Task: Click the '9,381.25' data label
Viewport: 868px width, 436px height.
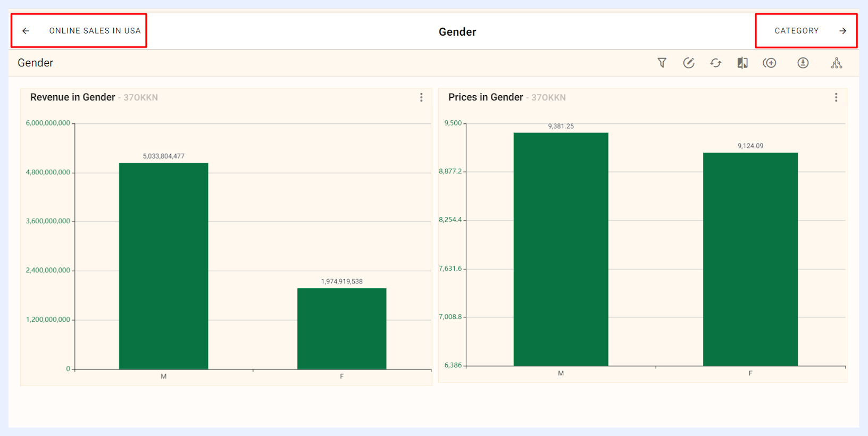Action: 561,127
